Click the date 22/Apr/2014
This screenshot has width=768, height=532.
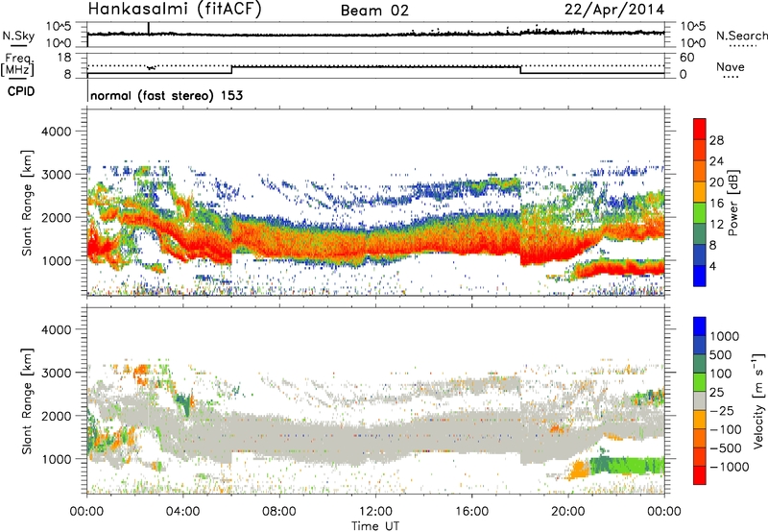point(614,10)
